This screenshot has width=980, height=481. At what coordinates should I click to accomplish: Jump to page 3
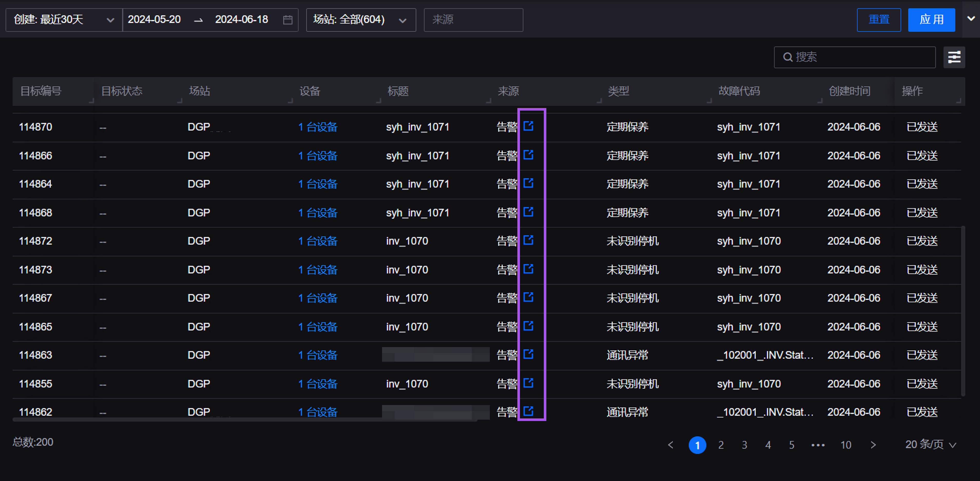pos(745,445)
